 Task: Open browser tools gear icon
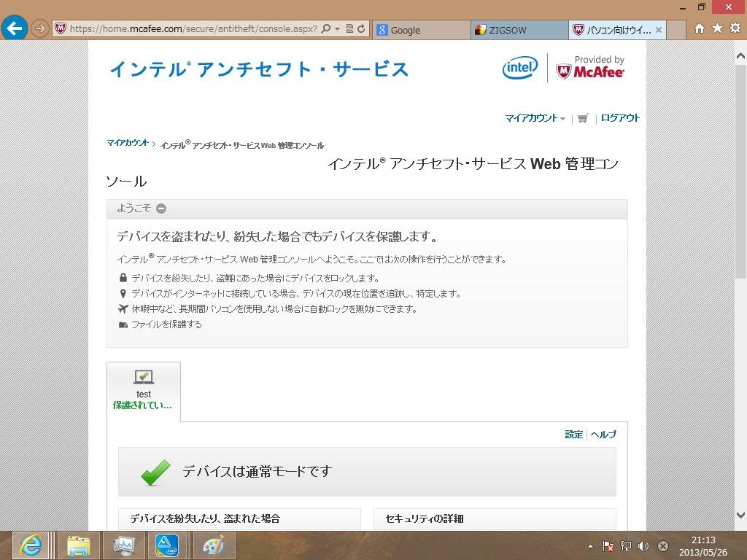[735, 28]
